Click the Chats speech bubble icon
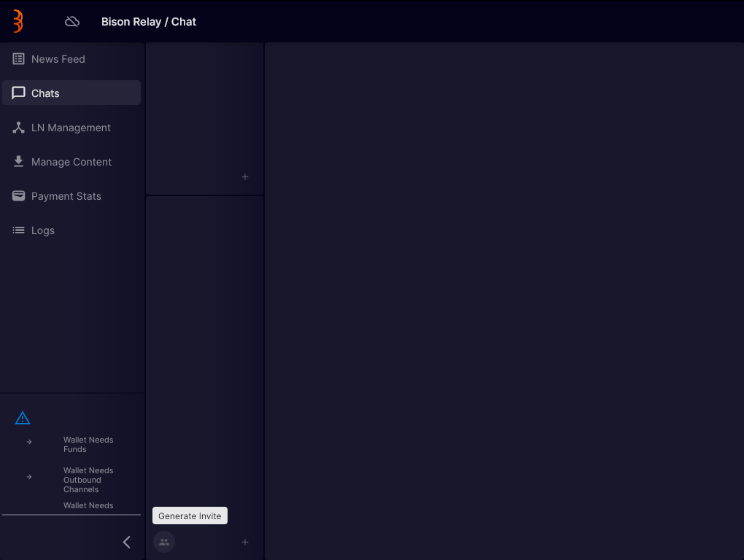This screenshot has height=560, width=744. pyautogui.click(x=18, y=93)
